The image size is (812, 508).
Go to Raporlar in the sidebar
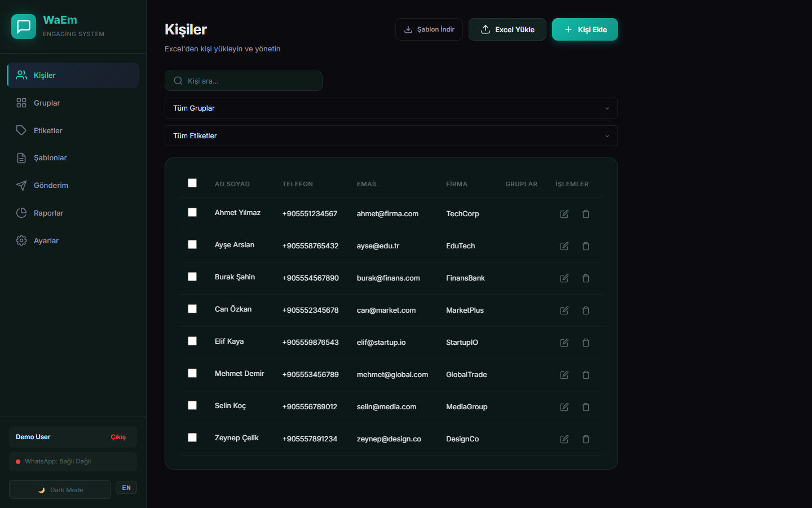click(x=48, y=213)
